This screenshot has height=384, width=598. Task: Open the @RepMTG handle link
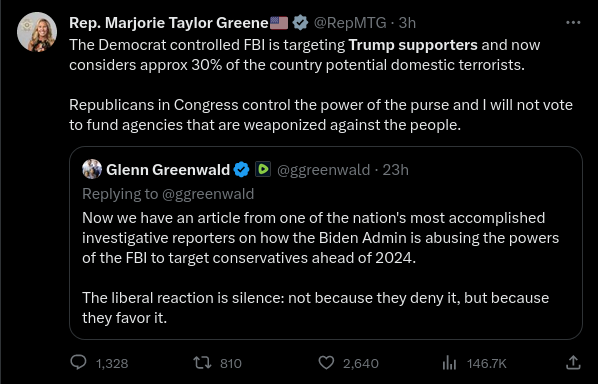[350, 23]
